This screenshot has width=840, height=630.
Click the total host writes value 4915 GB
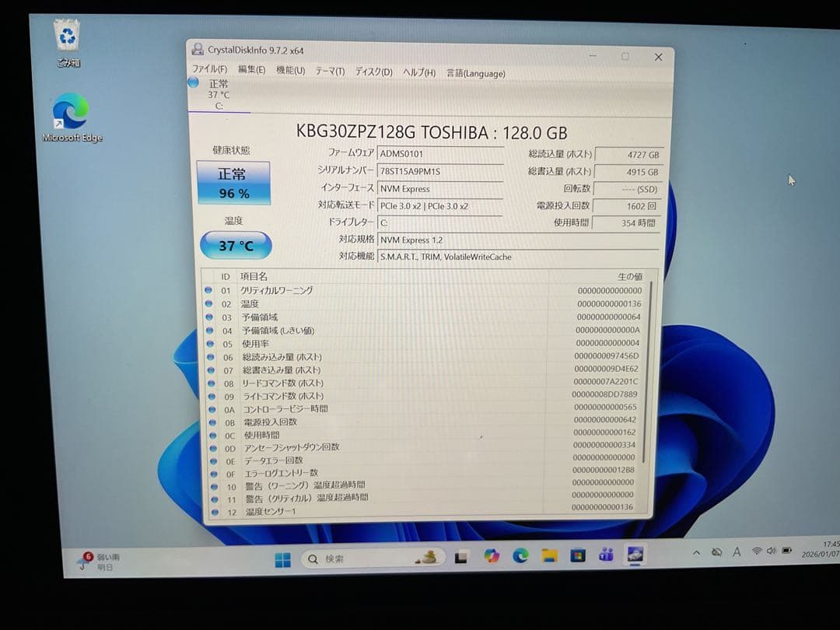pos(628,172)
